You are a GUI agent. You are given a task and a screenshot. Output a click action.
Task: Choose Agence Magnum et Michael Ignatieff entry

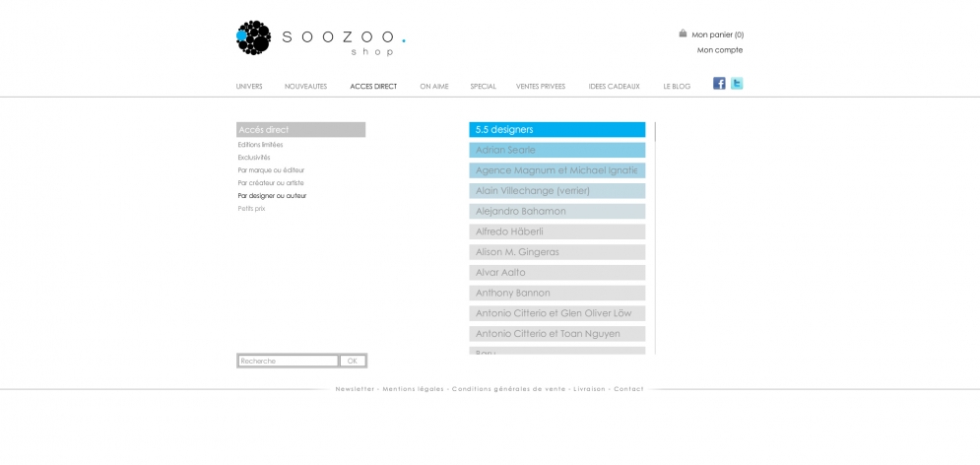(x=557, y=170)
